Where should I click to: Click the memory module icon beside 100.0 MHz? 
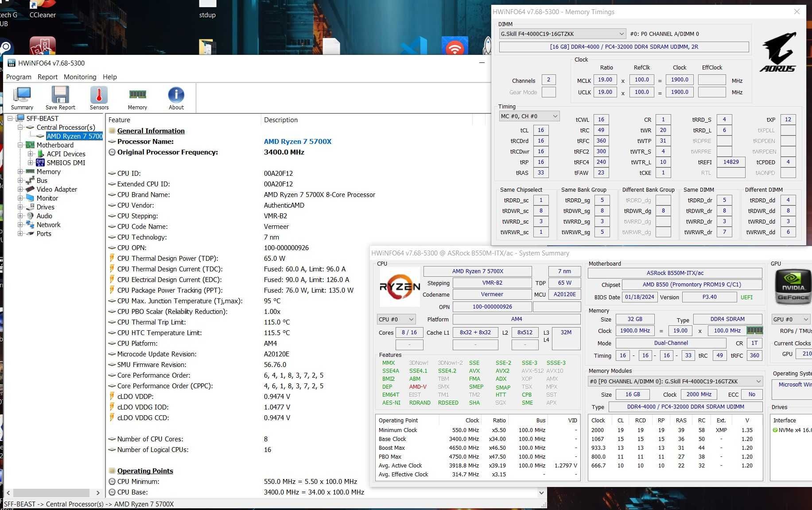click(x=754, y=330)
